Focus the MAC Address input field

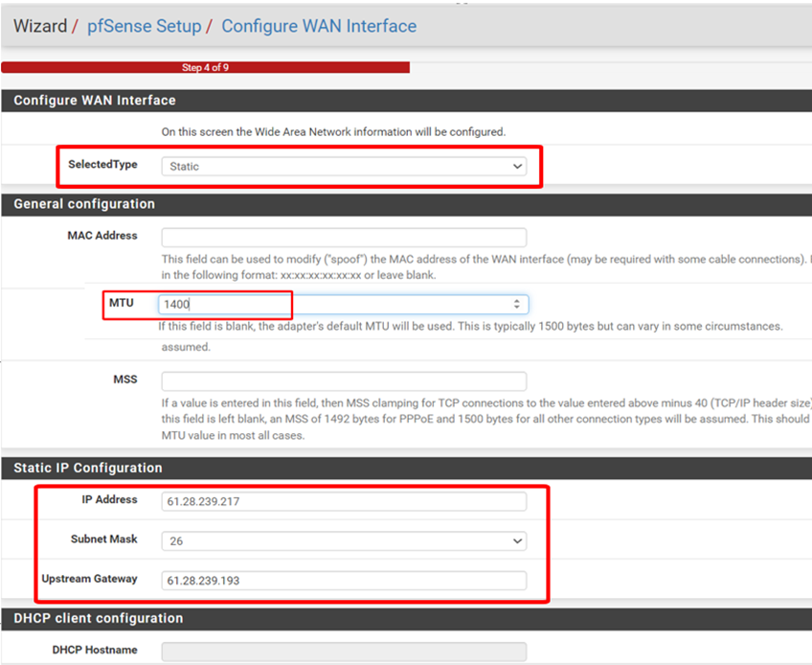[344, 238]
